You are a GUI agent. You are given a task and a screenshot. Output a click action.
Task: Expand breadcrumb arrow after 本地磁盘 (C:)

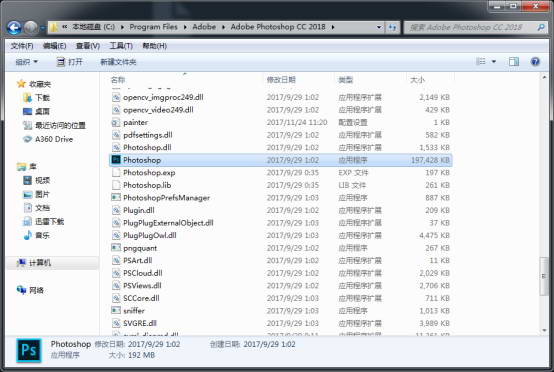[122, 27]
